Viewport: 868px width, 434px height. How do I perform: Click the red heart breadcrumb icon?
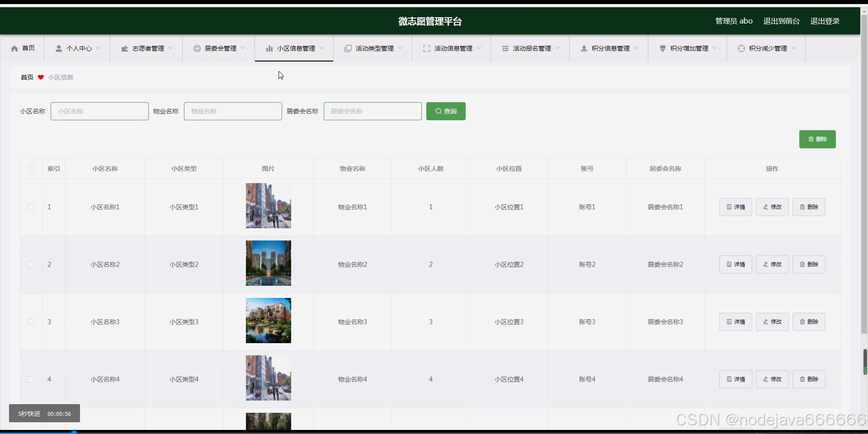(x=41, y=77)
